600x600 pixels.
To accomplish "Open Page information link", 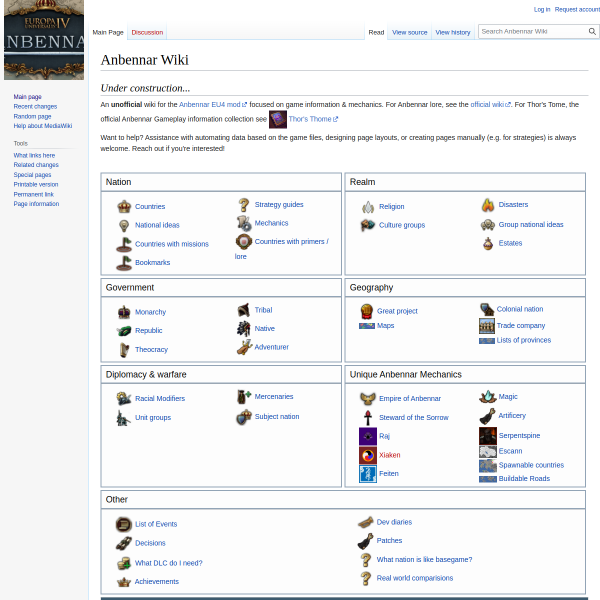I will [x=36, y=204].
